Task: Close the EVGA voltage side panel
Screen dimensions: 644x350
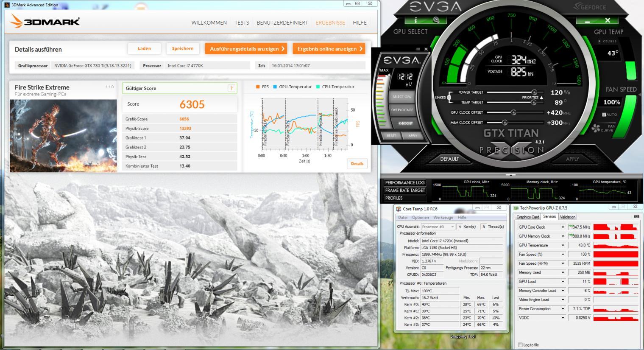Action: pos(426,49)
